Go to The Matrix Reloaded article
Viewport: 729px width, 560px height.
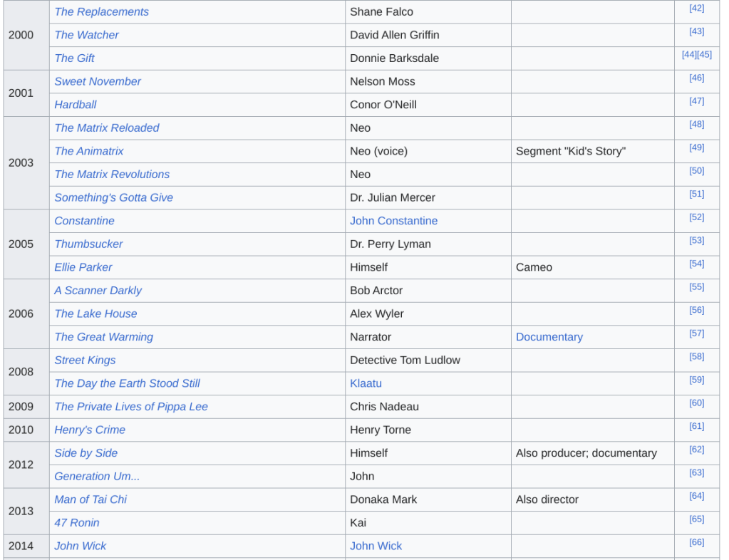point(106,128)
